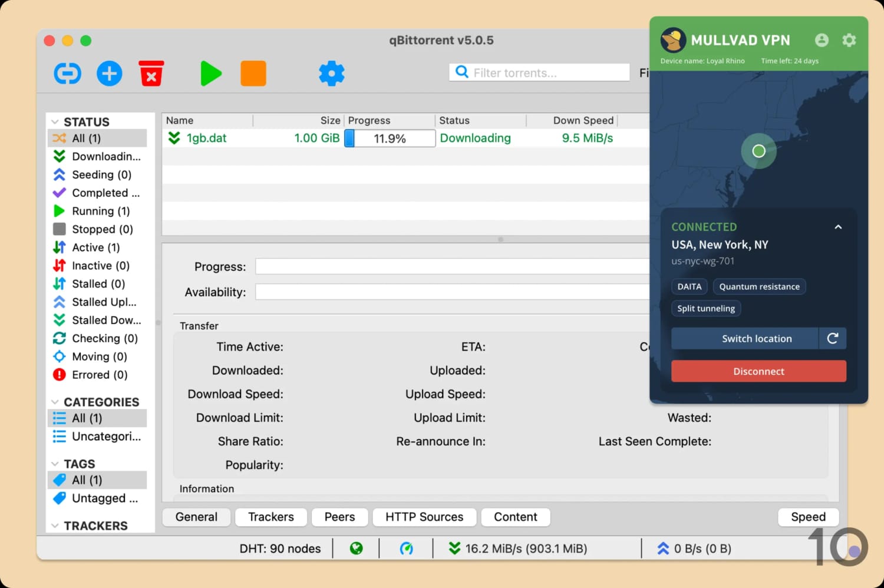The height and width of the screenshot is (588, 884).
Task: Switch to the Trackers tab
Action: 271,517
